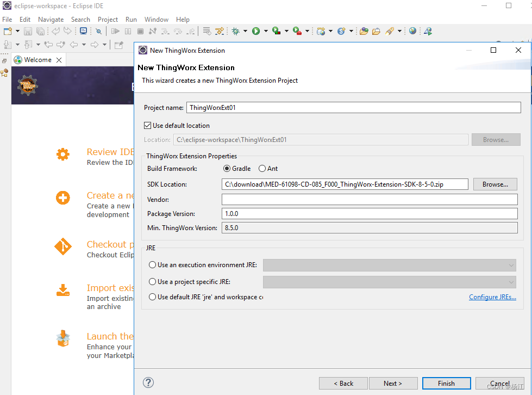Click the Use Step Filters icon
The image size is (532, 395).
[220, 31]
